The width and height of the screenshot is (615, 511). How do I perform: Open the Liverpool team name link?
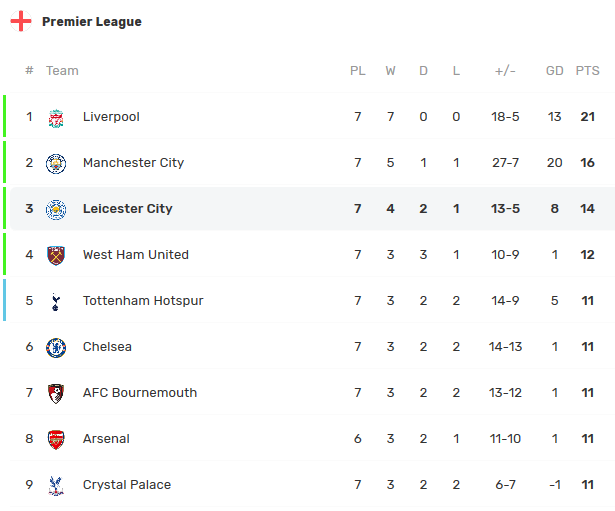111,117
